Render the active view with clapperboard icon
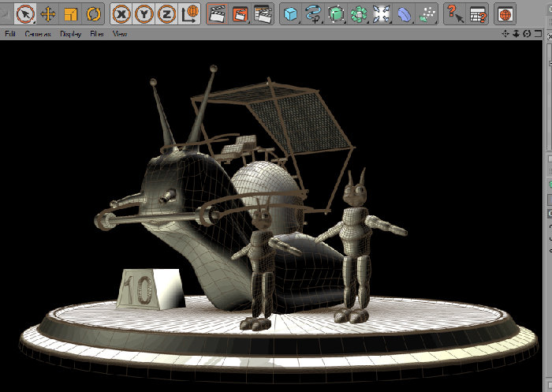Screen dimensions: 552x392 217,14
